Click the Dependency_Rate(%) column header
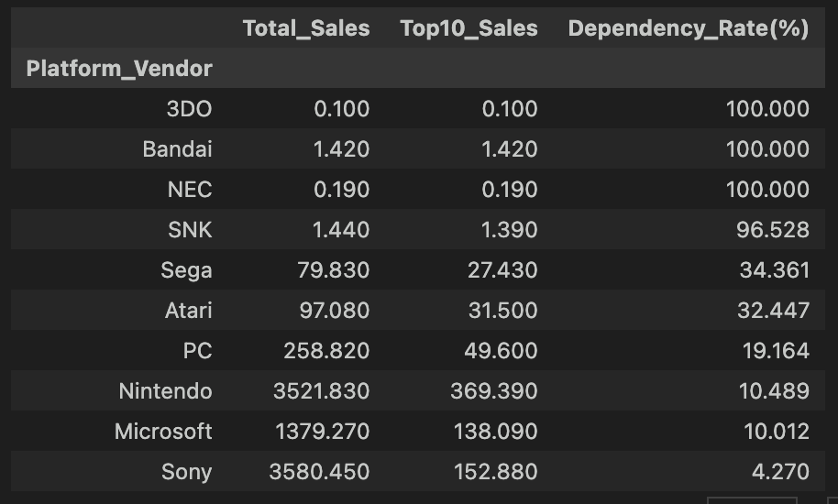The image size is (838, 504). point(688,28)
